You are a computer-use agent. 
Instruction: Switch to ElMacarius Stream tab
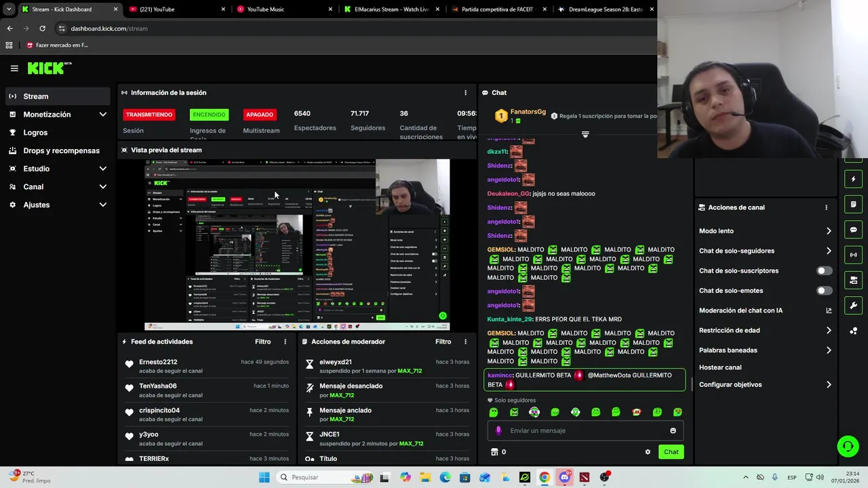click(x=391, y=9)
